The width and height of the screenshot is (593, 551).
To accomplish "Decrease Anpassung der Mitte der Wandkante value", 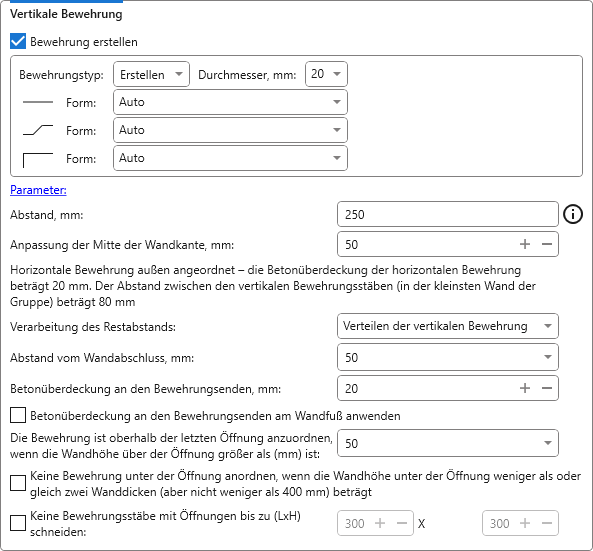I will pyautogui.click(x=547, y=244).
